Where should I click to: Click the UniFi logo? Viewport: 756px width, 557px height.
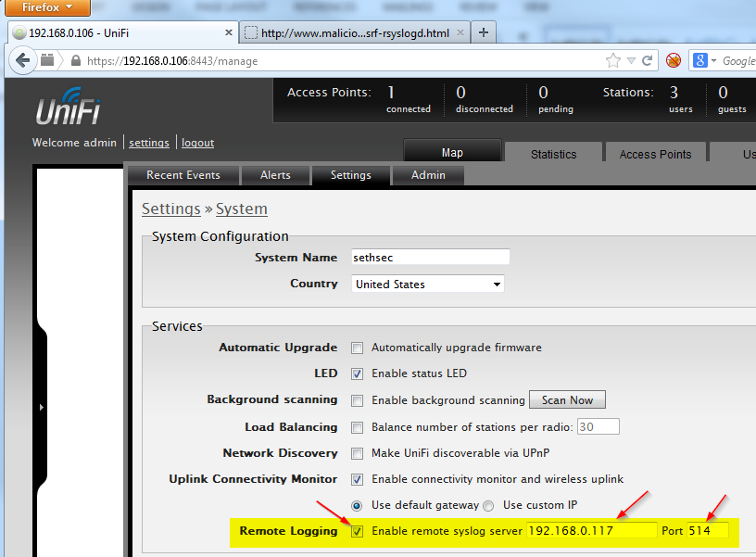68,106
